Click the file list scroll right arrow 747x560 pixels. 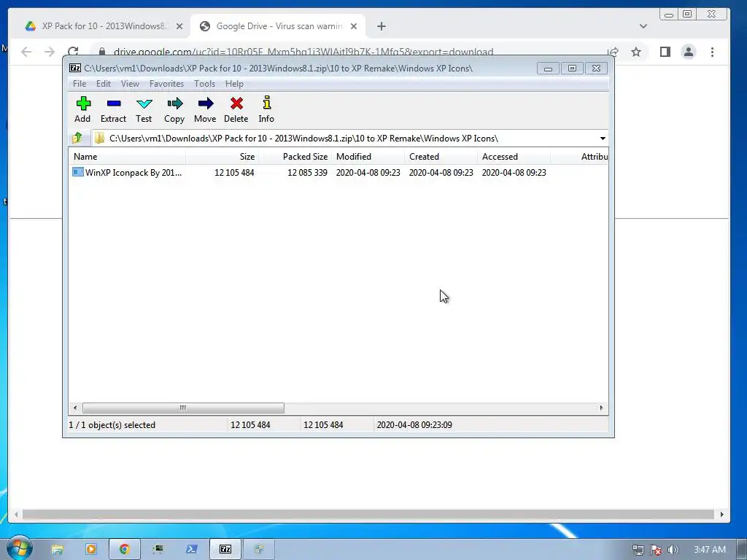601,408
